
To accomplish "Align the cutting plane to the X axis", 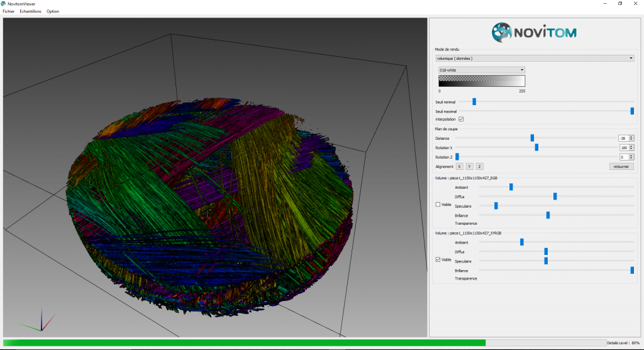I will coord(460,166).
